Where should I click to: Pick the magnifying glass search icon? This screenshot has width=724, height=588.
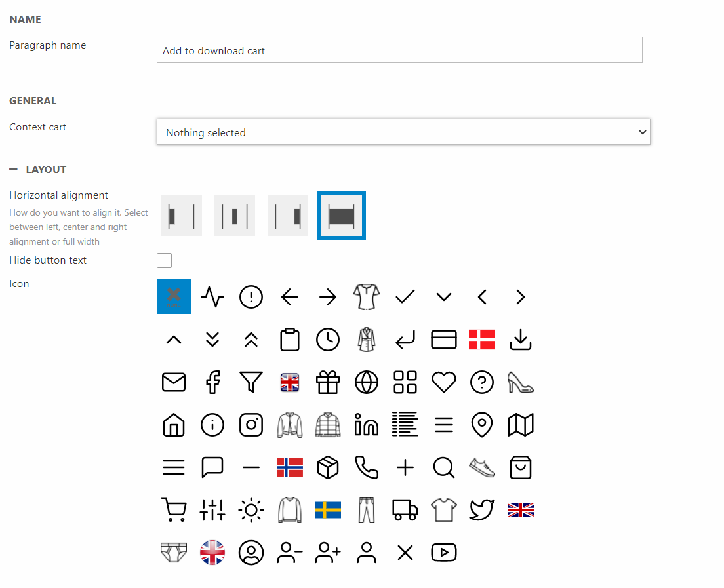[444, 467]
